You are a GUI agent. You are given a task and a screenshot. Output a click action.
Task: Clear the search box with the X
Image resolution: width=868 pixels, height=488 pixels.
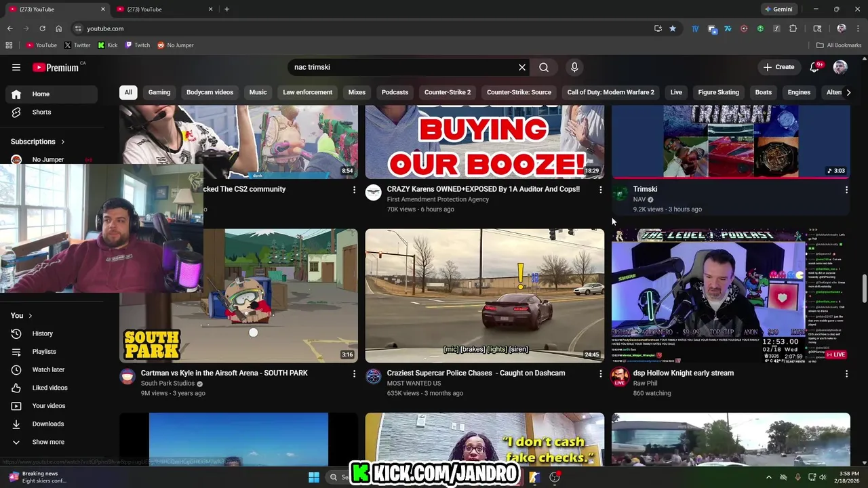[x=522, y=67]
